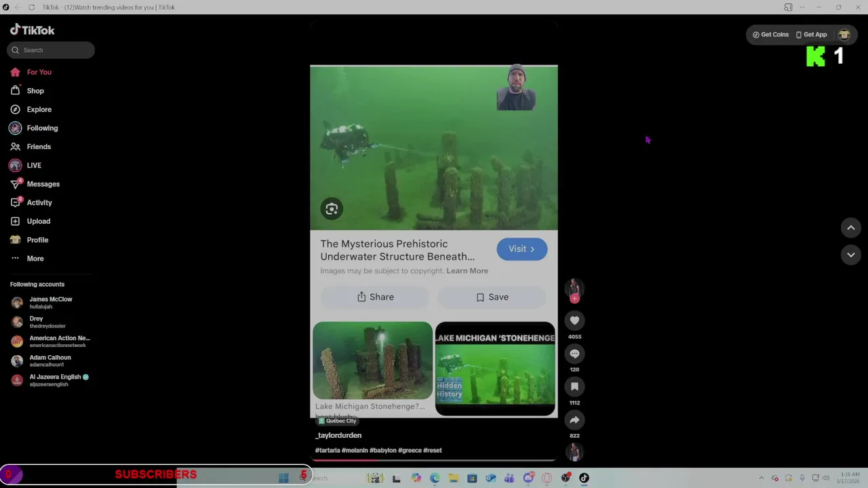
Task: Click the Google Lens icon on the image
Action: click(332, 209)
